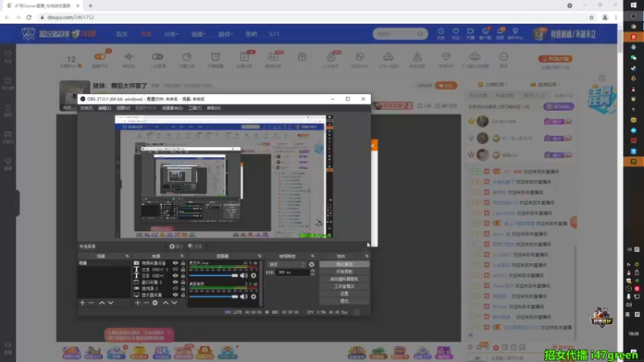The width and height of the screenshot is (644, 362).
Task: Lock the 视频采集设备 source
Action: point(184,263)
